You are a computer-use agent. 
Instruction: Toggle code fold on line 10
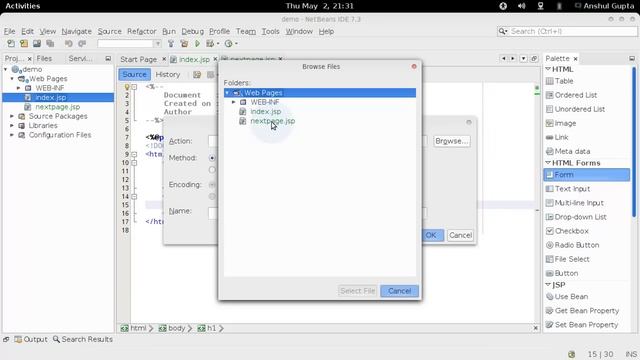pos(134,163)
